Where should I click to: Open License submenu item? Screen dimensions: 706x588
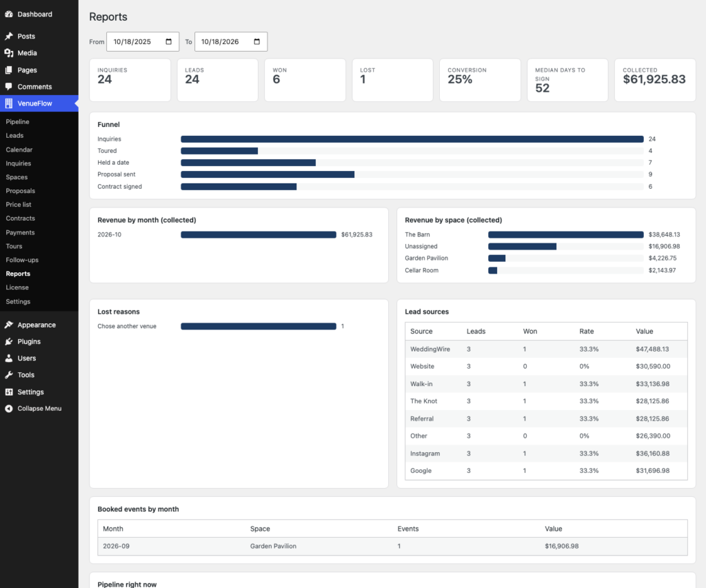coord(17,287)
